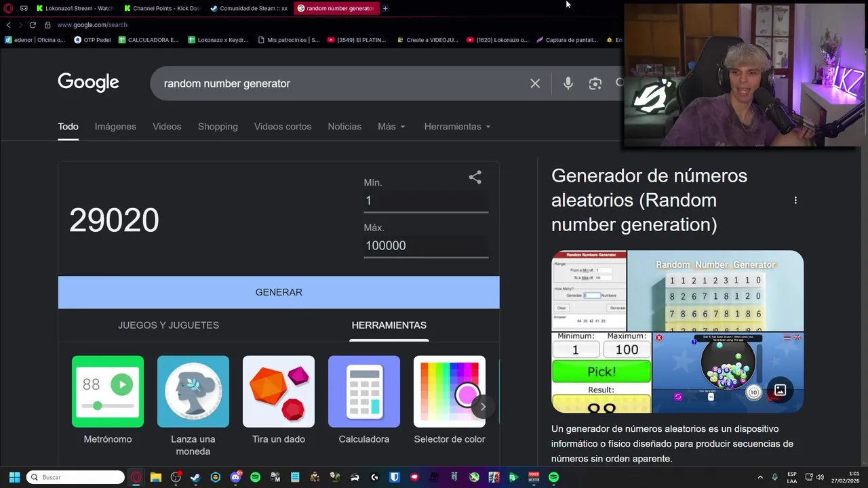Select the HERRAMIENTAS tools tab
The width and height of the screenshot is (868, 488).
coord(389,325)
